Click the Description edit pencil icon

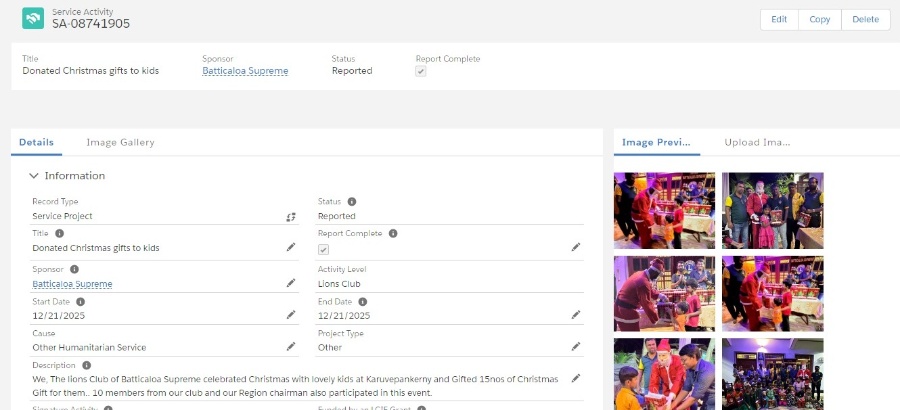tap(576, 378)
